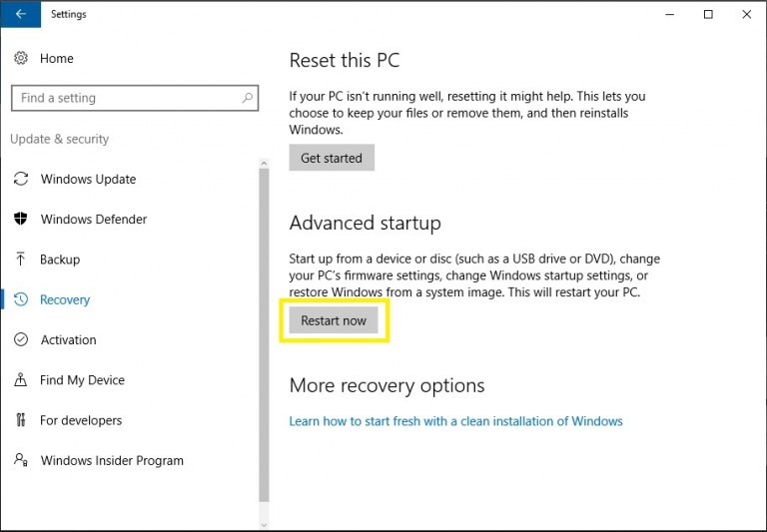Screen dimensions: 767x532
Task: Open the clean installation of Windows link
Action: [455, 421]
